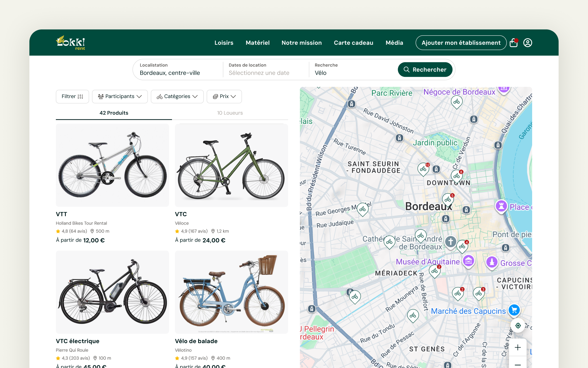Open the shopping cart icon
The height and width of the screenshot is (368, 588).
(514, 43)
